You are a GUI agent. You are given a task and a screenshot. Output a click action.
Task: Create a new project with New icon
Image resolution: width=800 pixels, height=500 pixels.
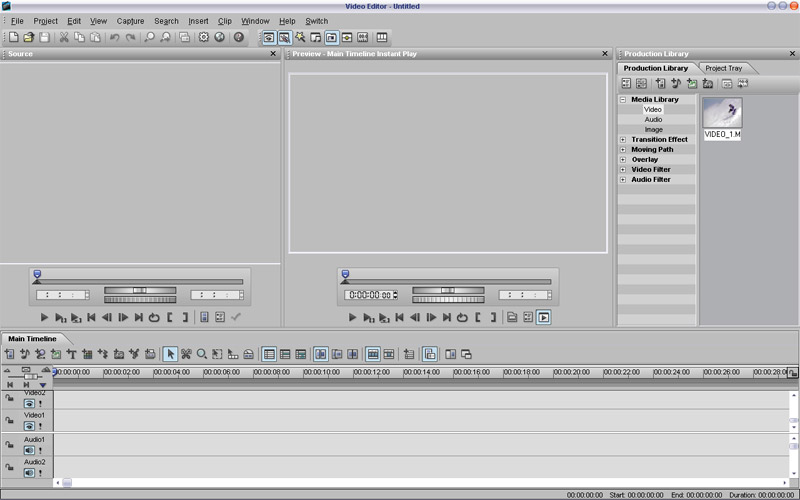pyautogui.click(x=14, y=37)
